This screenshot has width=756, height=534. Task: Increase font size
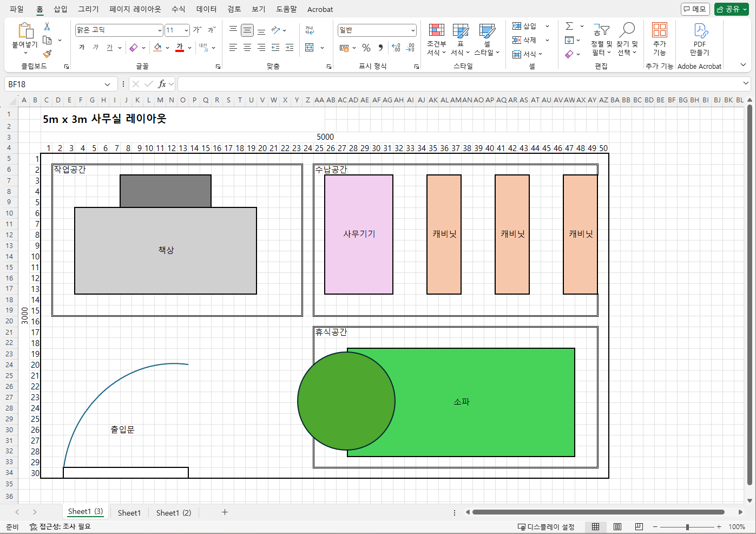coord(198,30)
